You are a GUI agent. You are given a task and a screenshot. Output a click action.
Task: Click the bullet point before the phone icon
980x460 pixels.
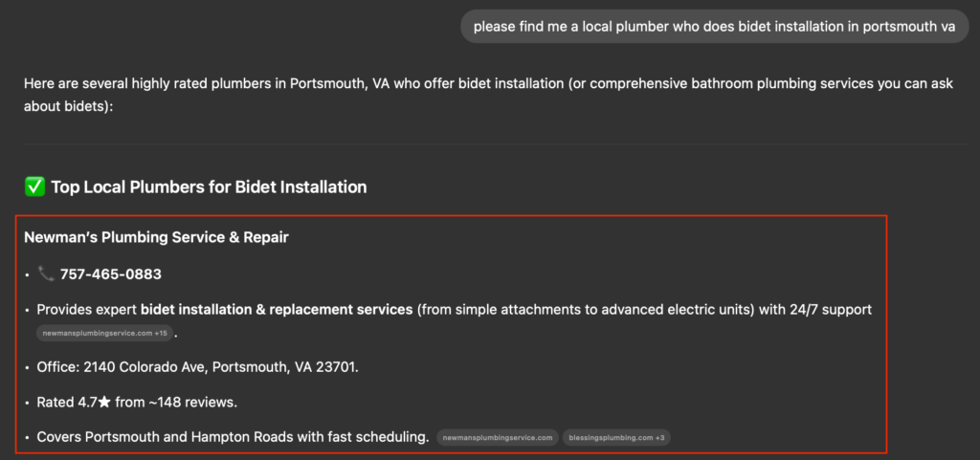[x=27, y=274]
